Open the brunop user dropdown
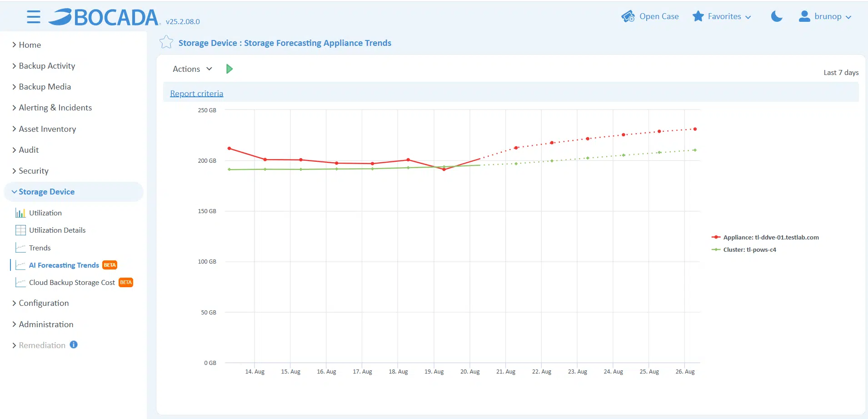 tap(833, 16)
